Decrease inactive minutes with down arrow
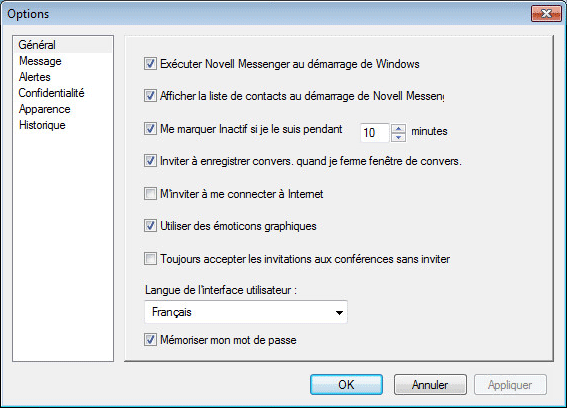 (x=398, y=137)
